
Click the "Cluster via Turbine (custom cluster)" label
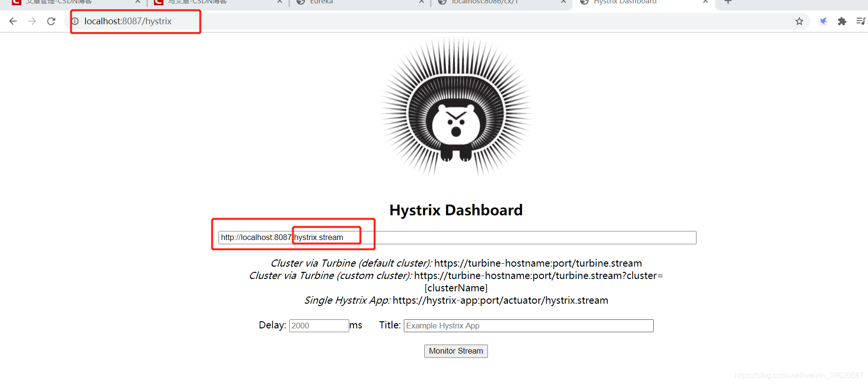pos(330,276)
